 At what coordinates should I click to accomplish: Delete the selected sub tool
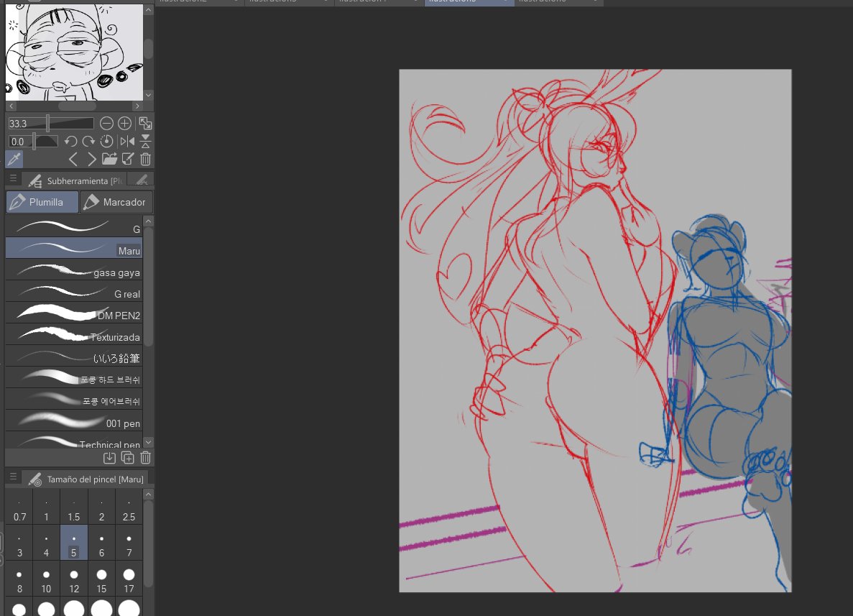coord(145,458)
